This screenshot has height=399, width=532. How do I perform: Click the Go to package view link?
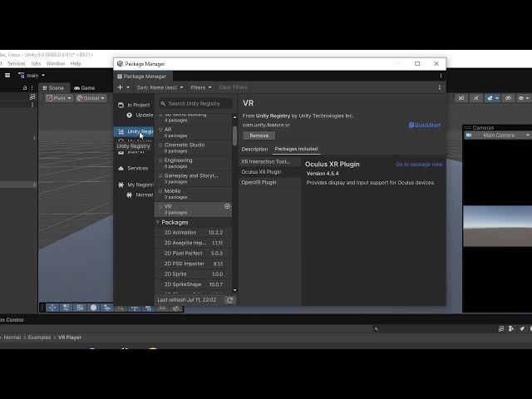(x=419, y=165)
